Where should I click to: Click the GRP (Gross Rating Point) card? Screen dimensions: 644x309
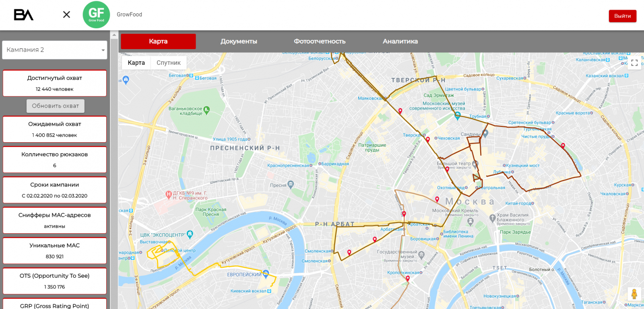click(x=55, y=304)
